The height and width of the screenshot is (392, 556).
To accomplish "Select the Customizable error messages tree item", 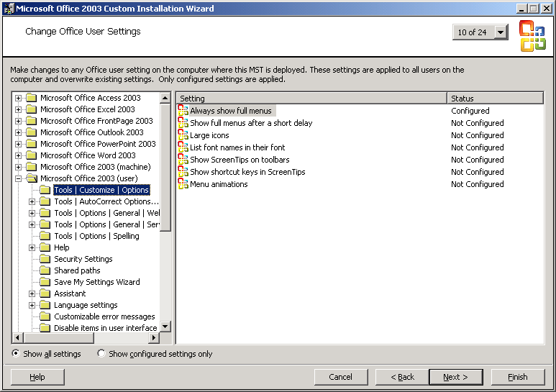I will pyautogui.click(x=104, y=316).
